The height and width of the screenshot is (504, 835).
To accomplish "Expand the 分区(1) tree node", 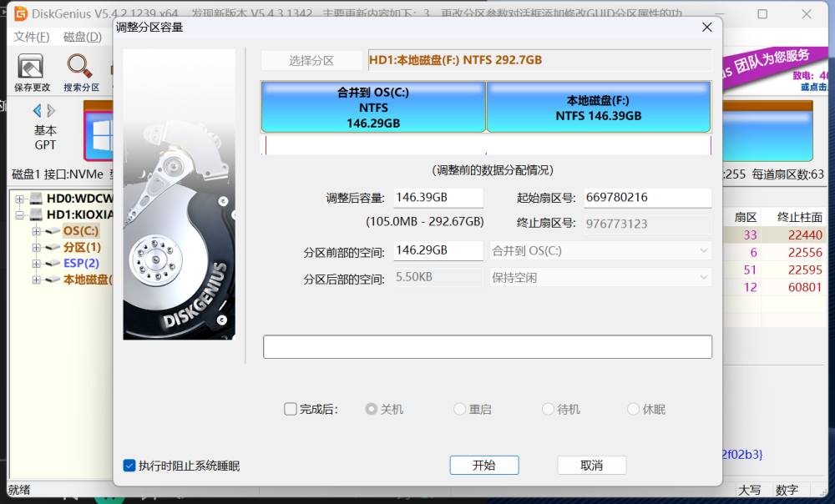I will coord(36,248).
